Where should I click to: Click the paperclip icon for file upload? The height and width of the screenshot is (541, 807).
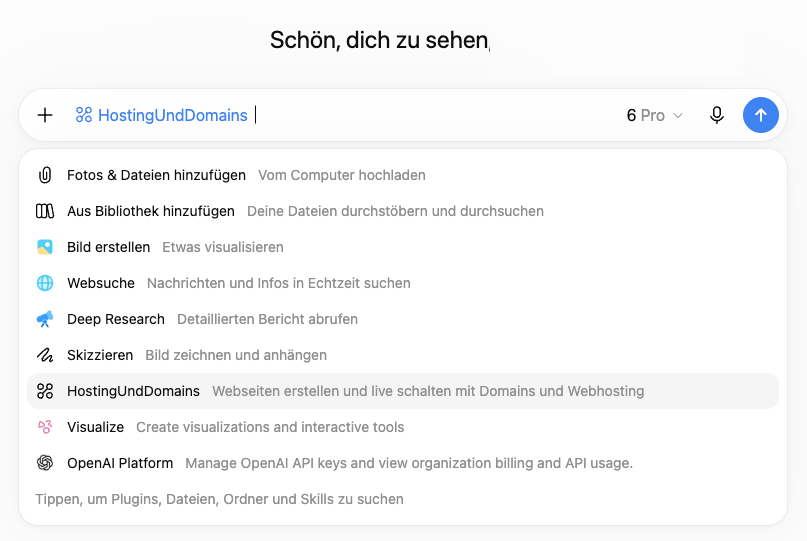(45, 175)
